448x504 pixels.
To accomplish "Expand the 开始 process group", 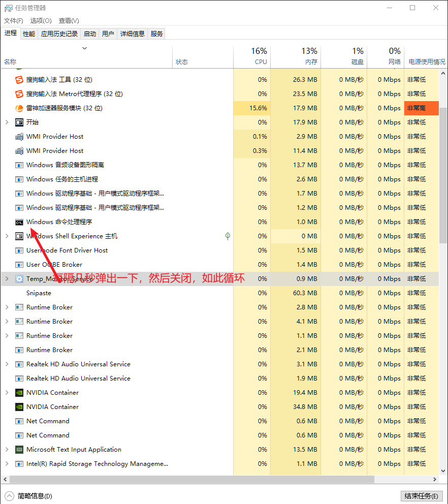I will pyautogui.click(x=7, y=122).
